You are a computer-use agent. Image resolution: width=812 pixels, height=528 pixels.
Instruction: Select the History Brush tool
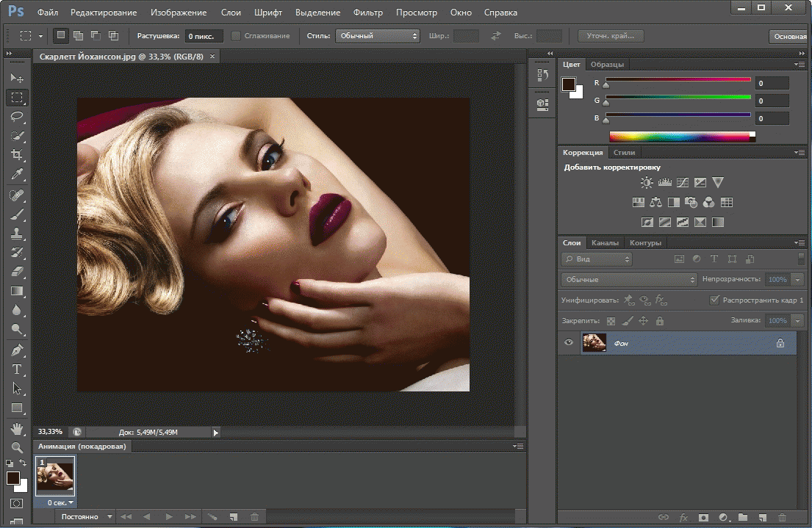tap(17, 253)
